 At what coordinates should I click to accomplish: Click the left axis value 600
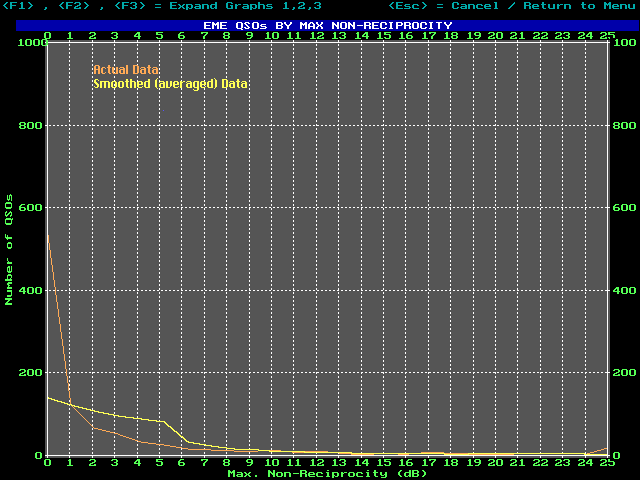point(31,207)
